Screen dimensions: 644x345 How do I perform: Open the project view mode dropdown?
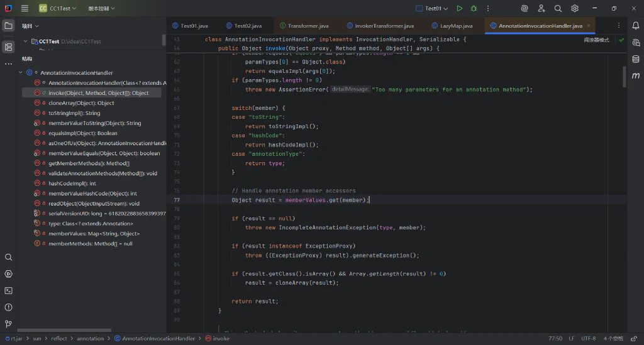pyautogui.click(x=30, y=26)
